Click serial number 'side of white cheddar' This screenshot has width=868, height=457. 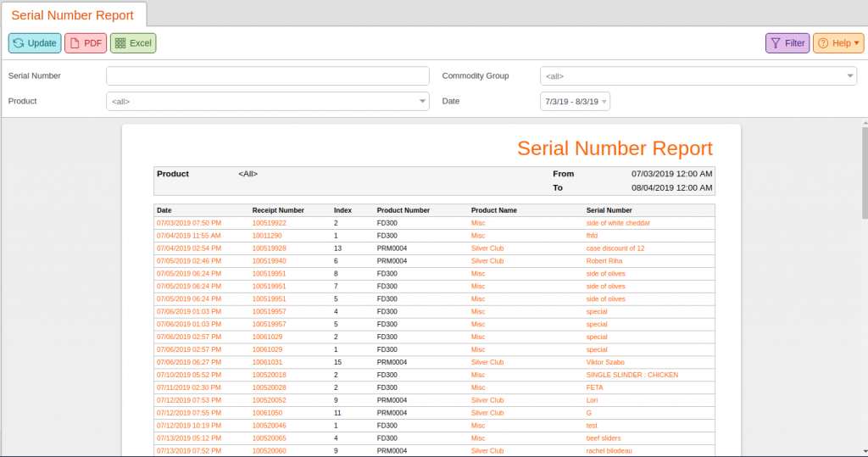coord(618,223)
